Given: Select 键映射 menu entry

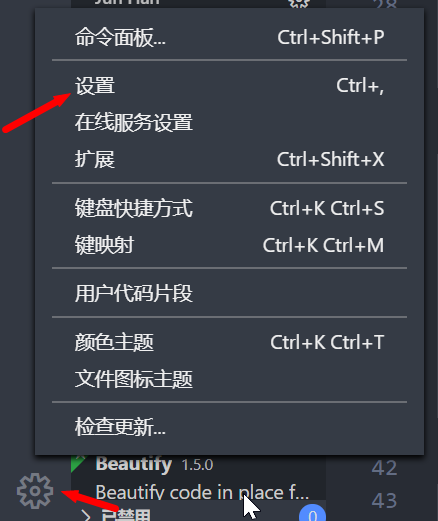Looking at the screenshot, I should tap(229, 245).
